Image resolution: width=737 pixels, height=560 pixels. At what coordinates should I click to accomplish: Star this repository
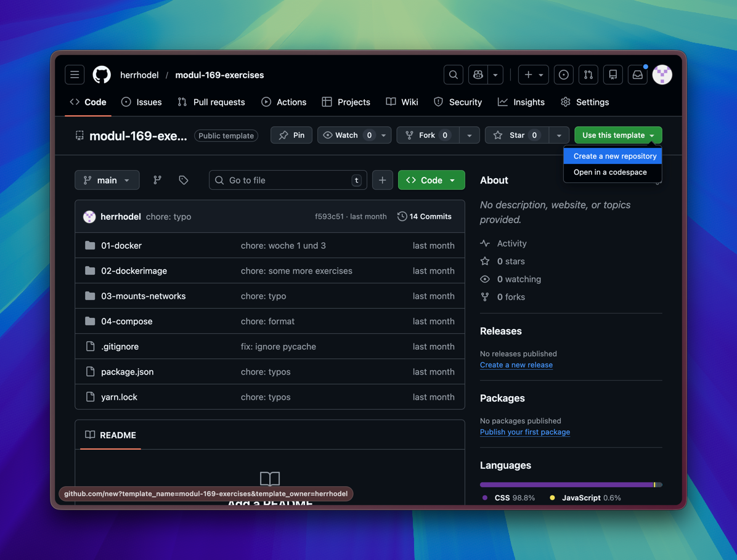pos(516,135)
